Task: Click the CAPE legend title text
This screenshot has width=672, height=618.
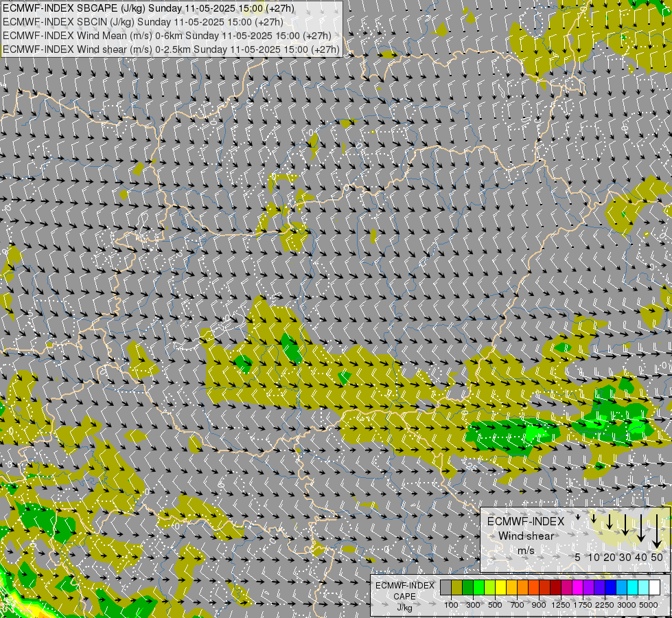Action: tap(404, 591)
